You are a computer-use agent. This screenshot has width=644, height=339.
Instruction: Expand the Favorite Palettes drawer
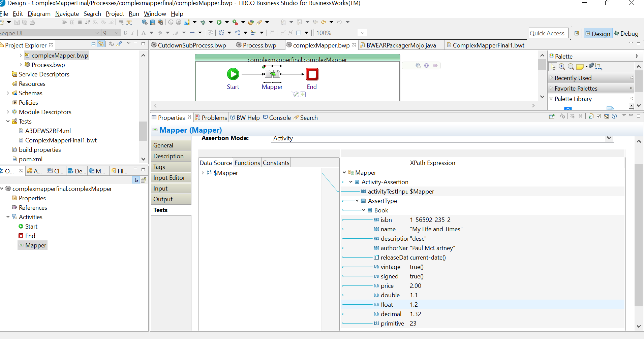click(x=591, y=88)
